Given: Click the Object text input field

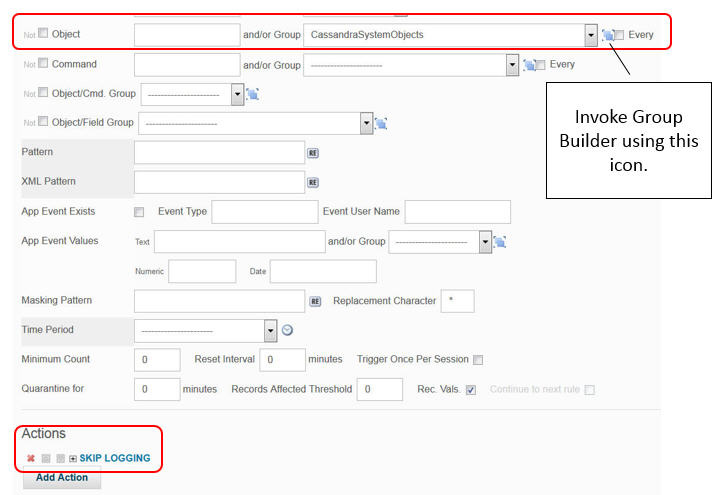Looking at the screenshot, I should 187,35.
